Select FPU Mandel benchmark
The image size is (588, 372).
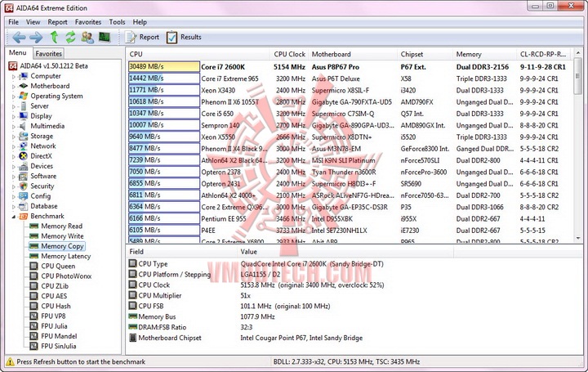(x=59, y=336)
